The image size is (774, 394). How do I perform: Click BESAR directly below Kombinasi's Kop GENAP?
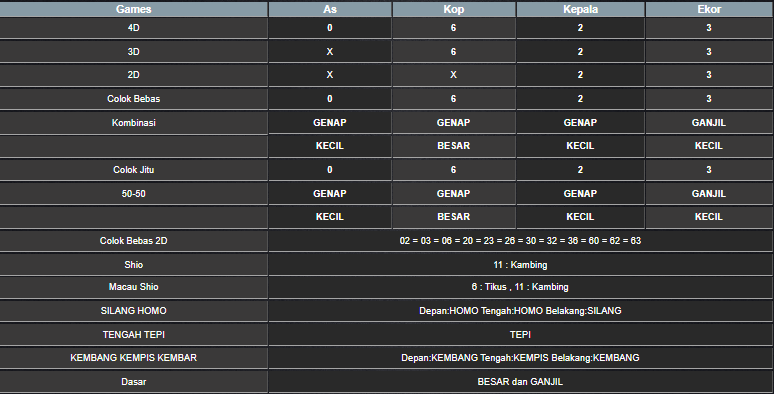click(x=454, y=146)
